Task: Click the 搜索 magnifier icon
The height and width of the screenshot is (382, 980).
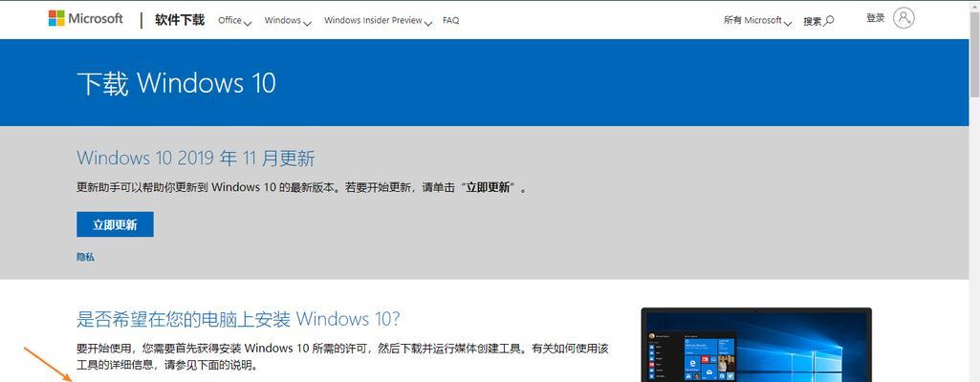Action: (x=829, y=21)
